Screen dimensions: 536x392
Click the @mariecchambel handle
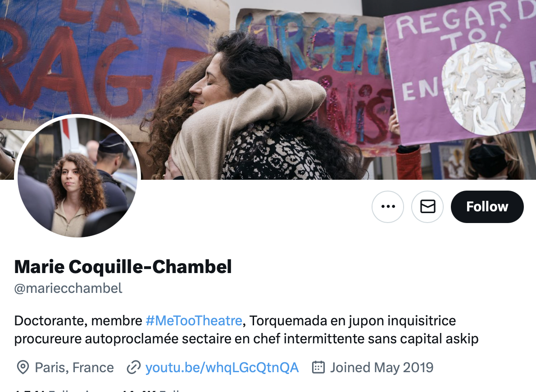[68, 288]
